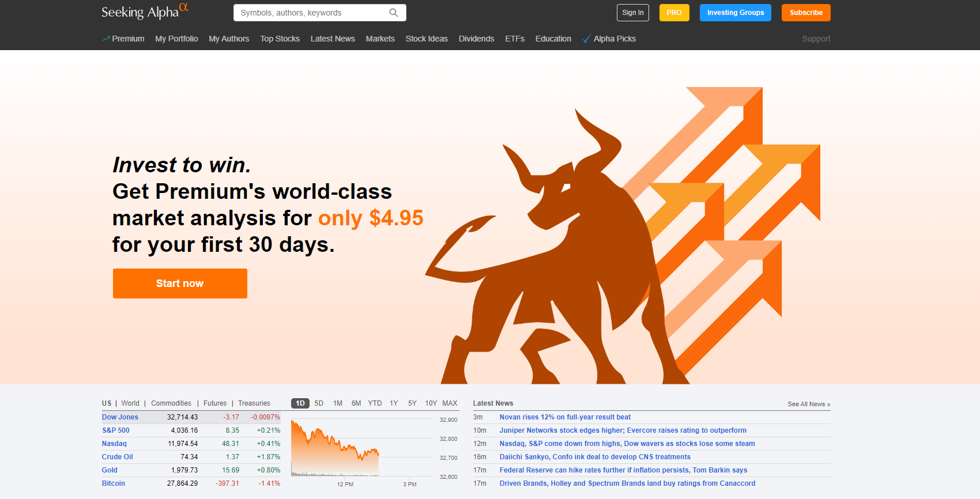
Task: Open the Driven Brands Canaccord article
Action: pyautogui.click(x=627, y=483)
